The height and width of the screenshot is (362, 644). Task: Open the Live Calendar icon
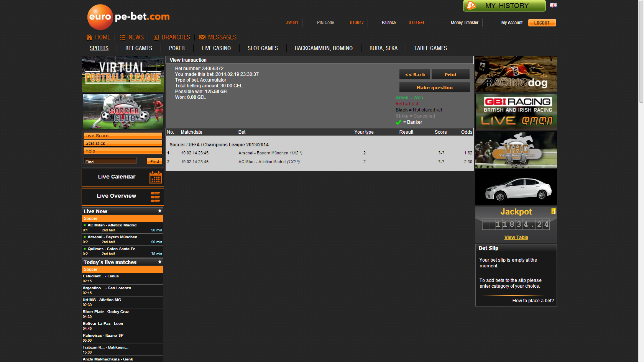155,177
